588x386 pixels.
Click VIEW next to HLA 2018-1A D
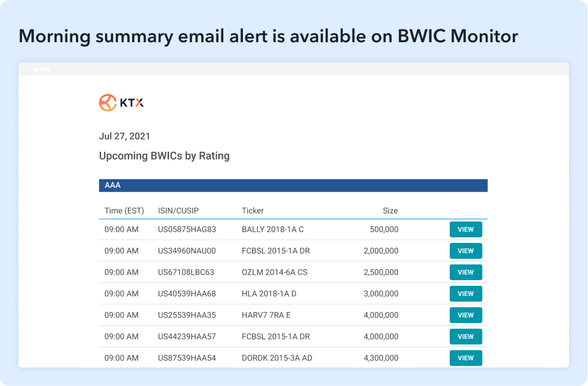[x=466, y=294]
